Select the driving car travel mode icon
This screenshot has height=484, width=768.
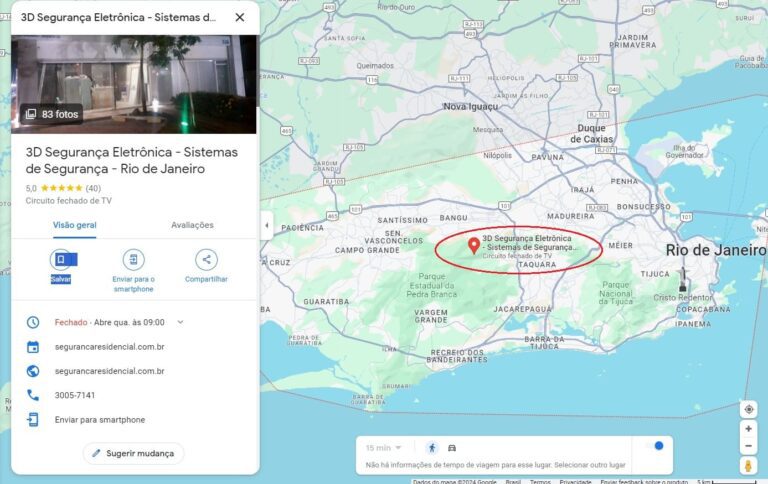click(x=452, y=448)
